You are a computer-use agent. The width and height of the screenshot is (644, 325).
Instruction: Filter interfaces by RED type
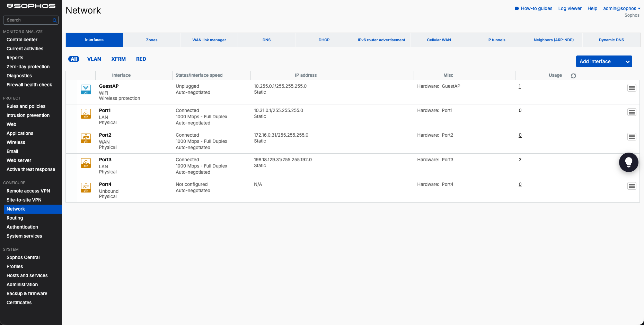tap(141, 59)
